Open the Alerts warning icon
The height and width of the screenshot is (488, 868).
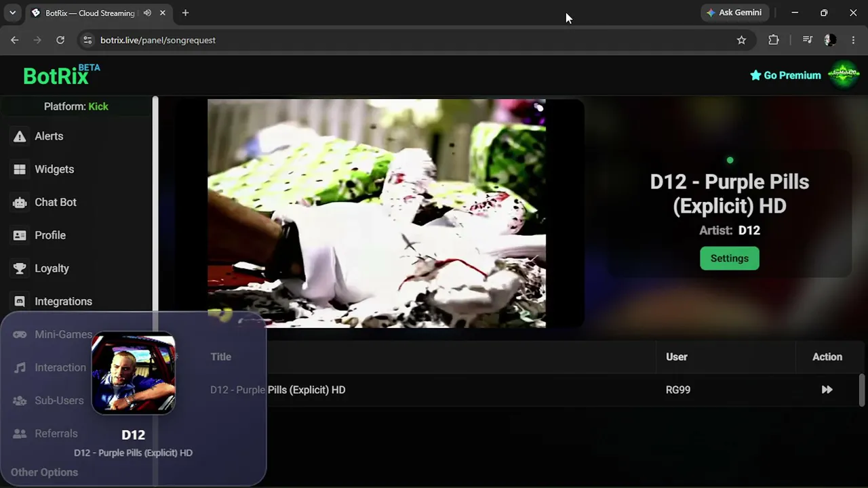[20, 136]
